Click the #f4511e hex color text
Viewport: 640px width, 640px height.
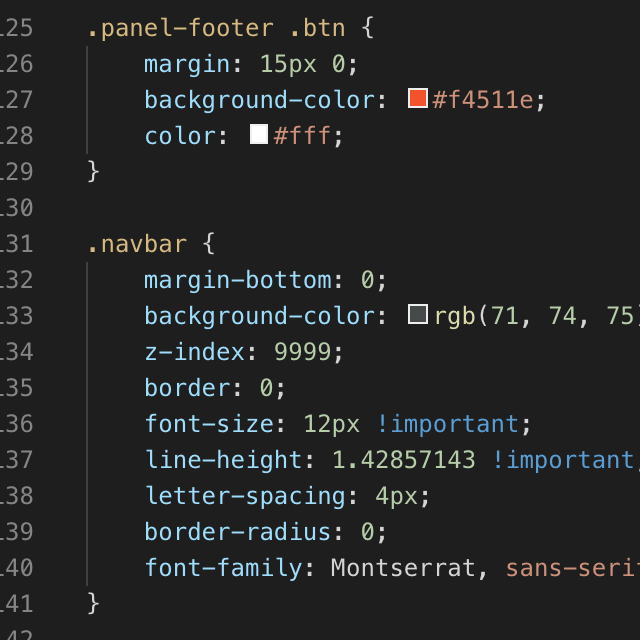coord(483,100)
